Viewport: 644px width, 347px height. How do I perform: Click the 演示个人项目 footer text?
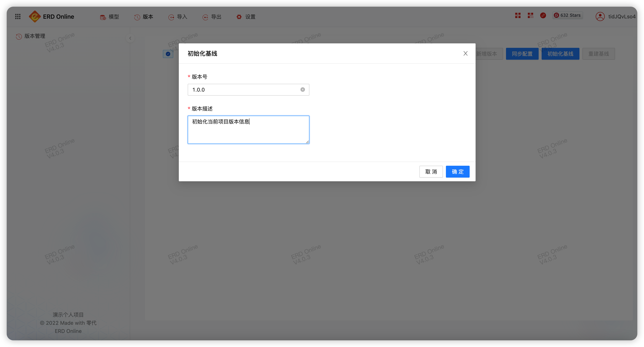68,315
